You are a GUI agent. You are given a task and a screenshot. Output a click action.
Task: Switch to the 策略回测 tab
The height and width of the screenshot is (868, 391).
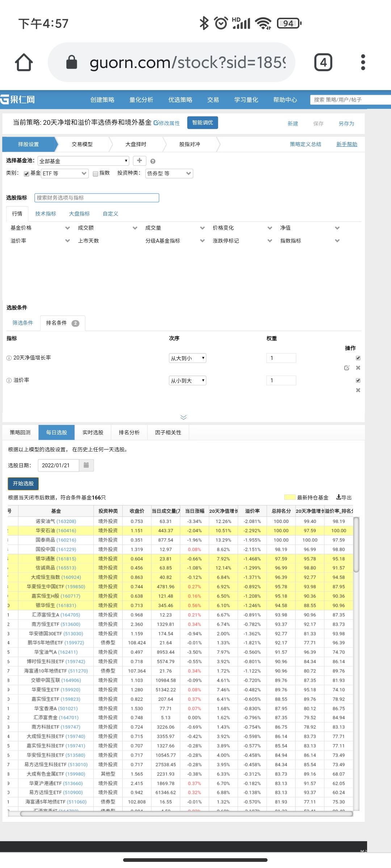[20, 433]
